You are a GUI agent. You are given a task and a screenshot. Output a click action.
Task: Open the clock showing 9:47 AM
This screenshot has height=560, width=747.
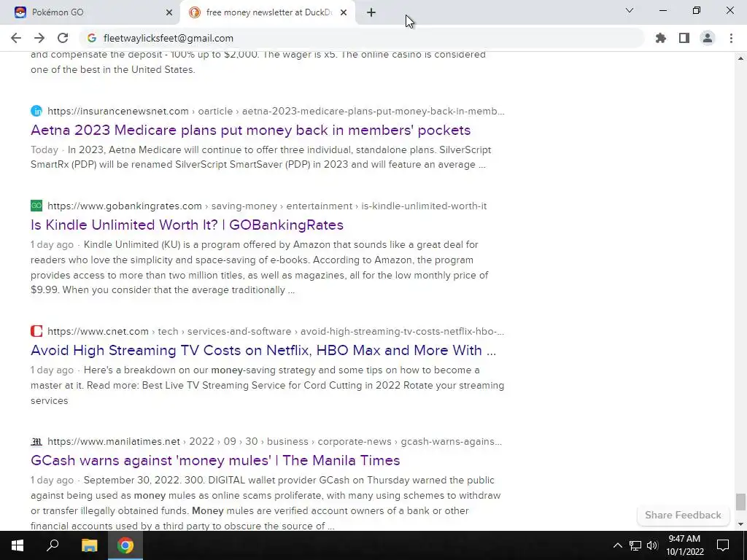pyautogui.click(x=684, y=545)
